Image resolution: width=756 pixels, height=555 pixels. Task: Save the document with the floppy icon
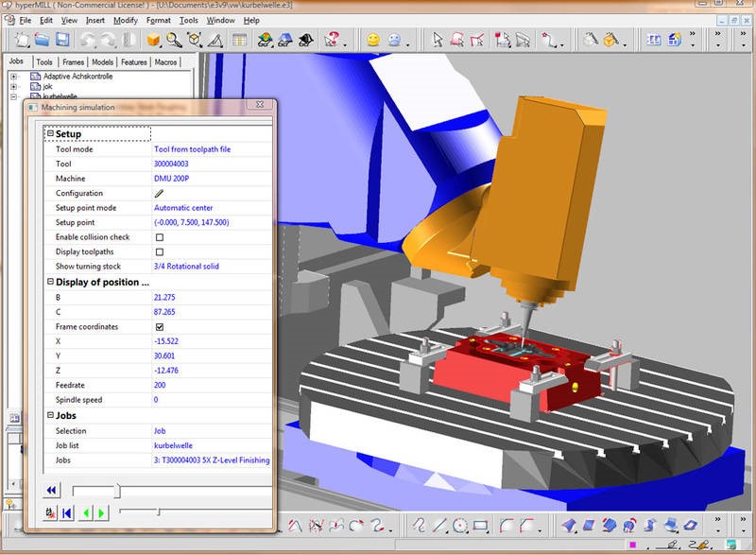tap(62, 40)
